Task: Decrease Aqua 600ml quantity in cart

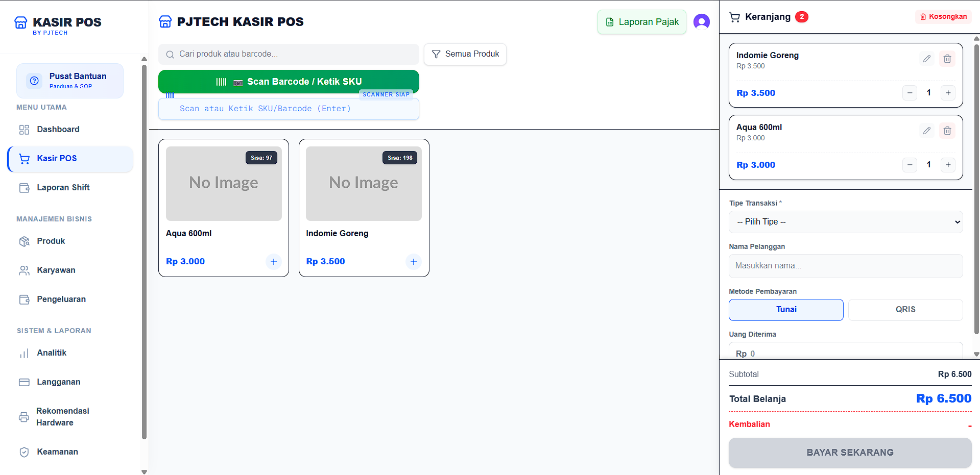Action: pos(910,165)
